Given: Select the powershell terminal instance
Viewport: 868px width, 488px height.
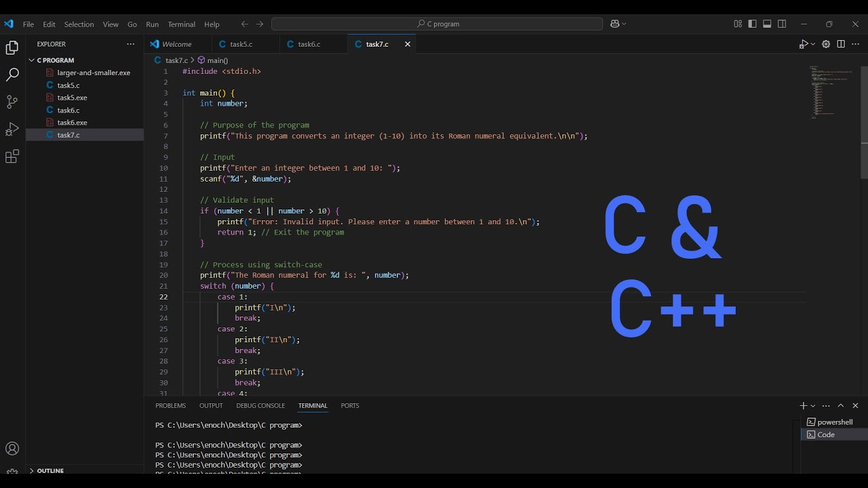Looking at the screenshot, I should tap(834, 422).
